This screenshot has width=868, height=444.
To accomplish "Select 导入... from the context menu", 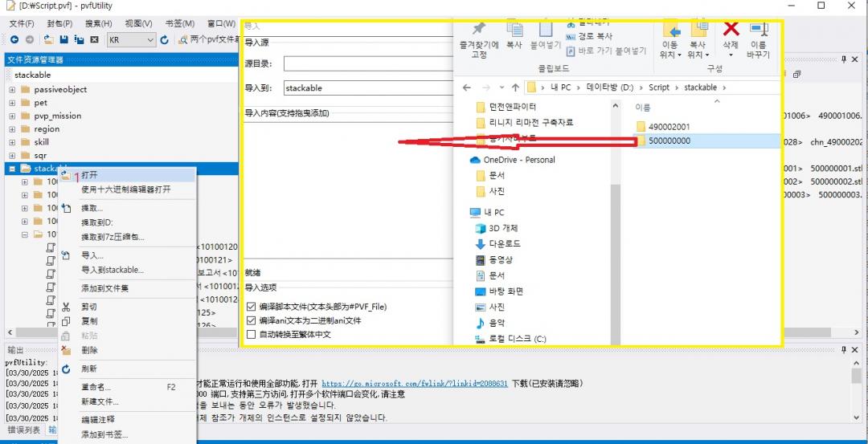I will tap(92, 255).
